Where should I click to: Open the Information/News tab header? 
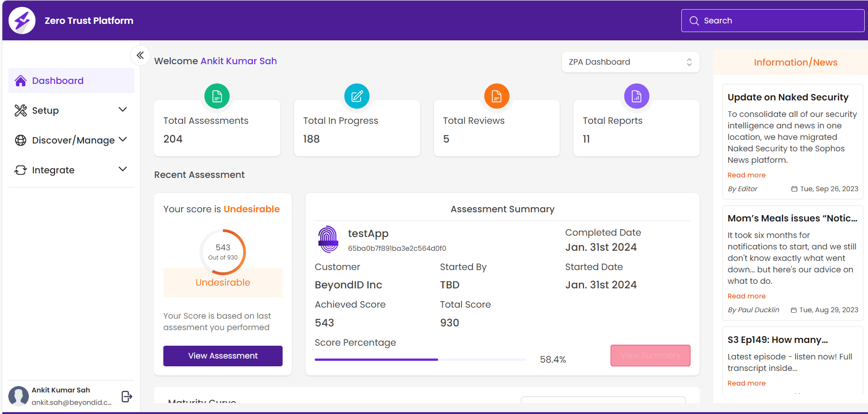(x=795, y=62)
